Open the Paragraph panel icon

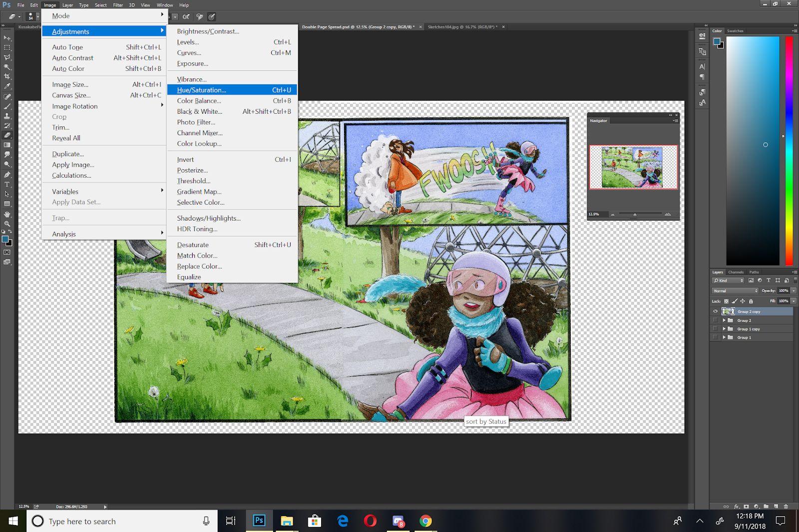702,77
